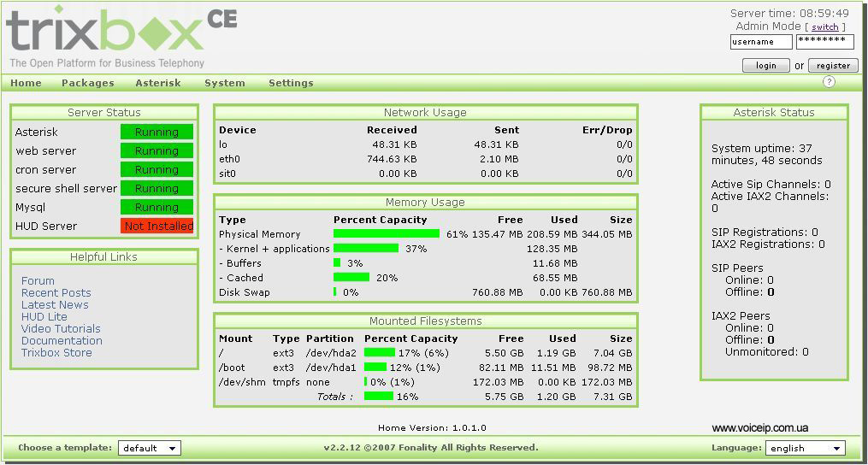Click the web server Running status indicator
Viewport: 868px width, 465px height.
pos(156,150)
